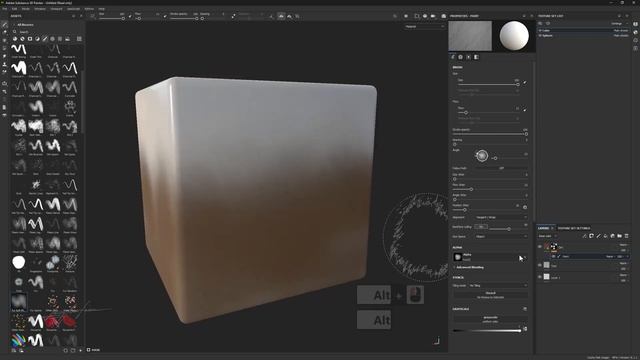Open Alpha properties tab icon
Image resolution: width=640 pixels, height=360 pixels.
tap(461, 57)
